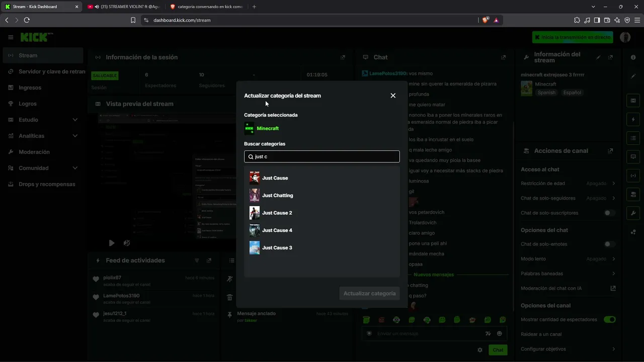Filter the Feed de actividades
This screenshot has height=362, width=644.
197,260
